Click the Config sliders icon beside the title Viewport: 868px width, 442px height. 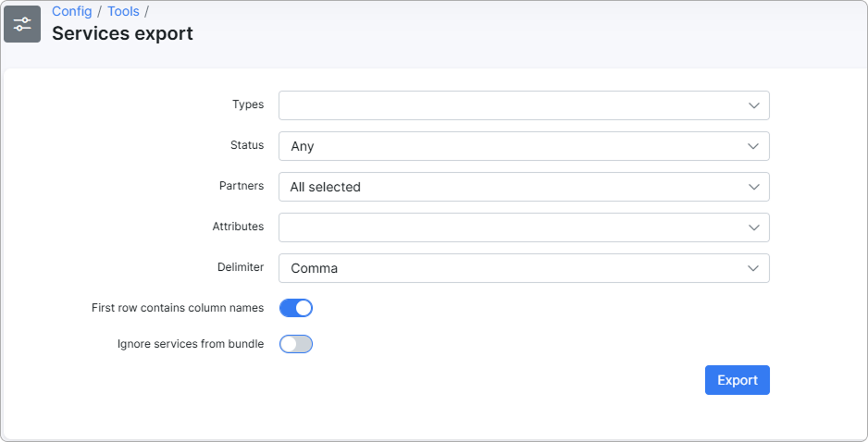(22, 24)
